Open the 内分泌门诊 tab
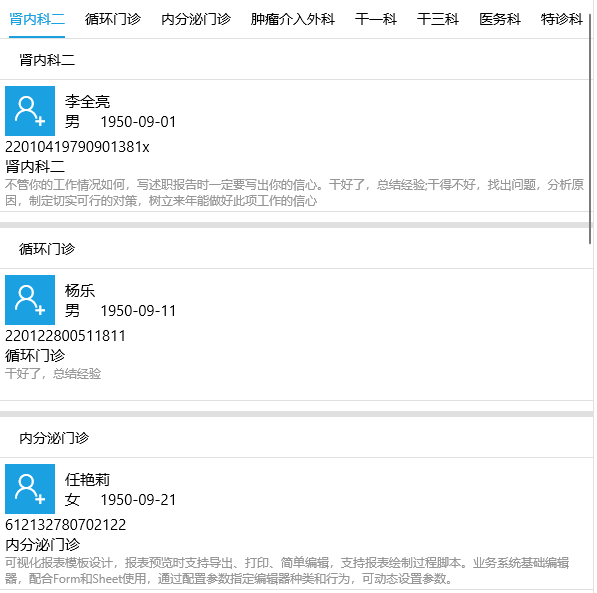The image size is (597, 593). click(x=196, y=19)
